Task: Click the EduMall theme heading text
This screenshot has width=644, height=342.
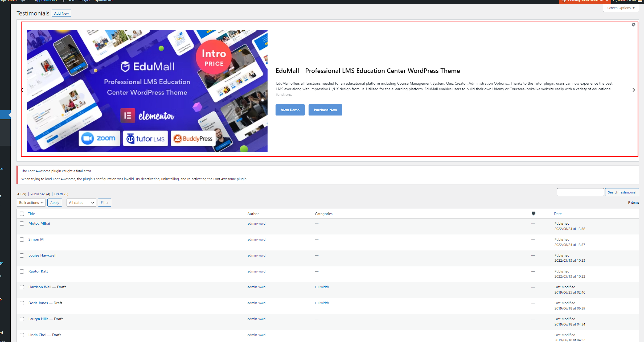Action: click(368, 71)
